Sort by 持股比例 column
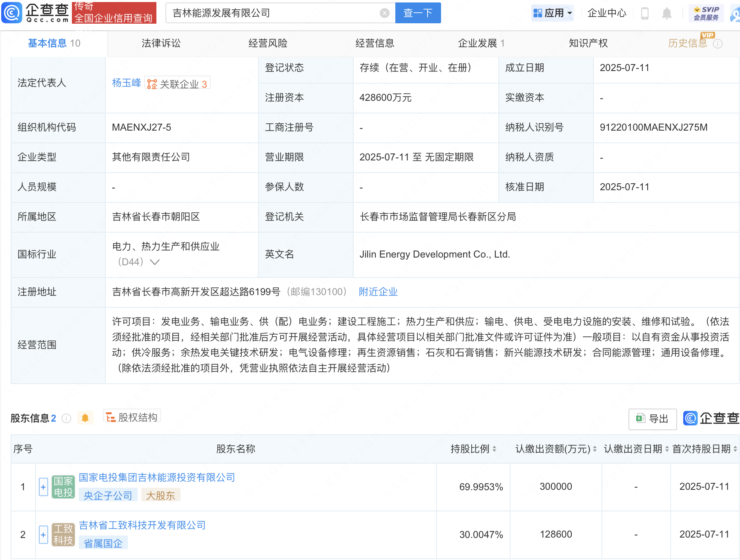Screen dimensions: 740x560 pyautogui.click(x=494, y=449)
